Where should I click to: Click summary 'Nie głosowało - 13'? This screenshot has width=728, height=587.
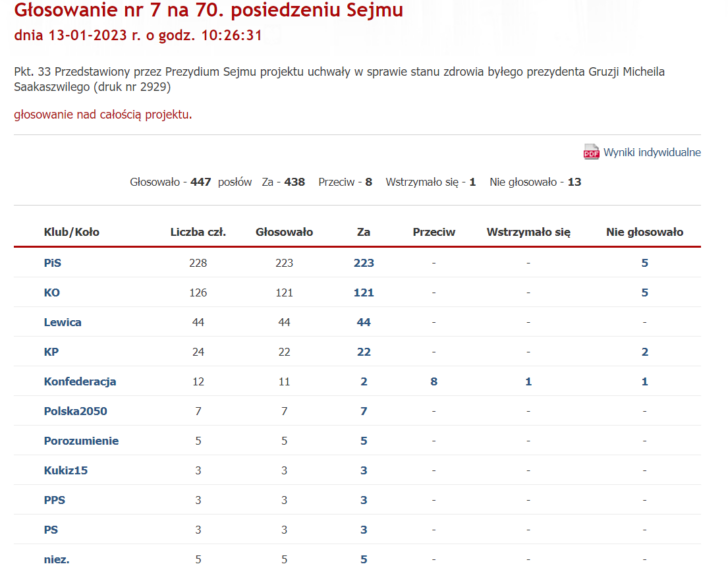535,182
